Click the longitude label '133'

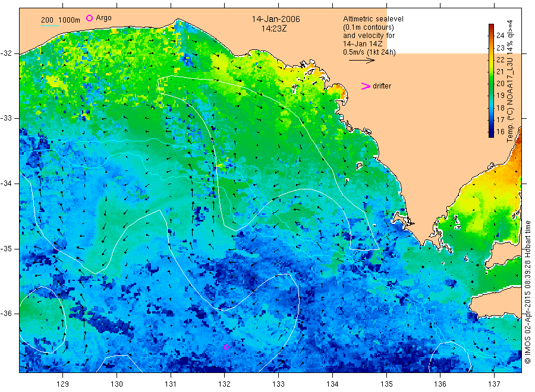click(x=278, y=384)
